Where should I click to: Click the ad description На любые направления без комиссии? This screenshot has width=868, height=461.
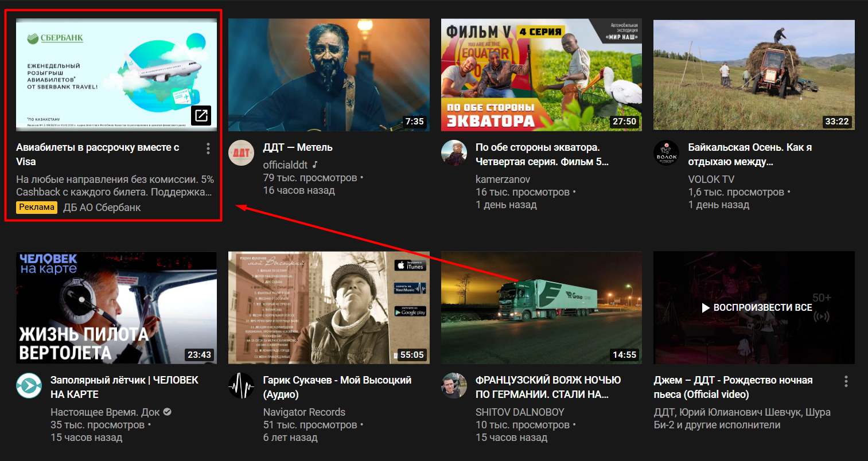click(115, 186)
